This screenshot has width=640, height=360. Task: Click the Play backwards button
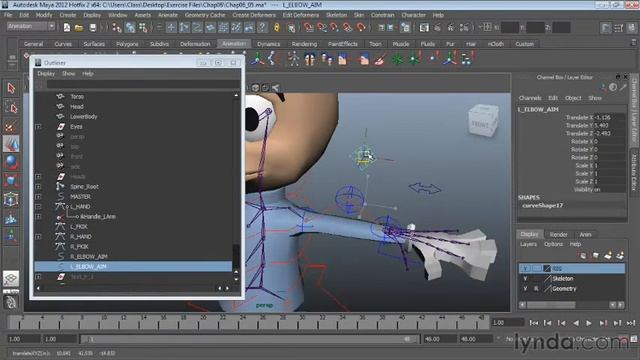click(576, 323)
